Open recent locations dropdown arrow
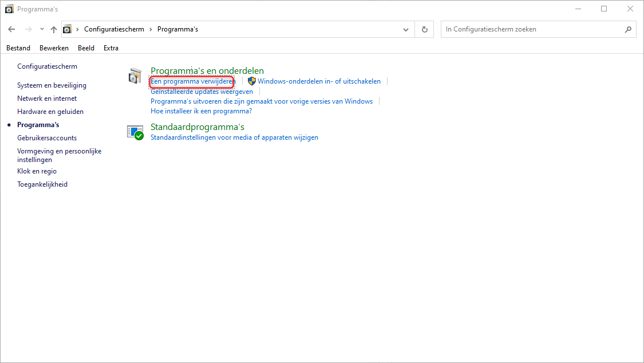 click(42, 29)
